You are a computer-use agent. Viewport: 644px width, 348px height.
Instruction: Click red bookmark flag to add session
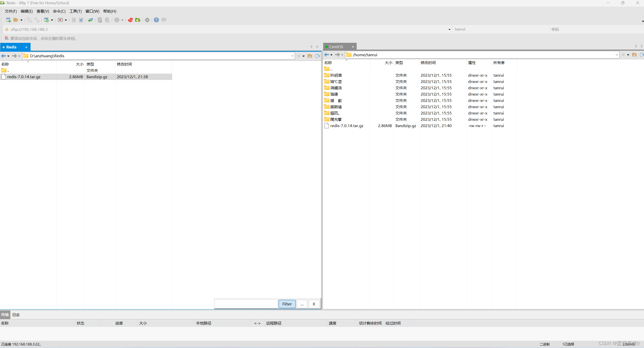[x=7, y=38]
